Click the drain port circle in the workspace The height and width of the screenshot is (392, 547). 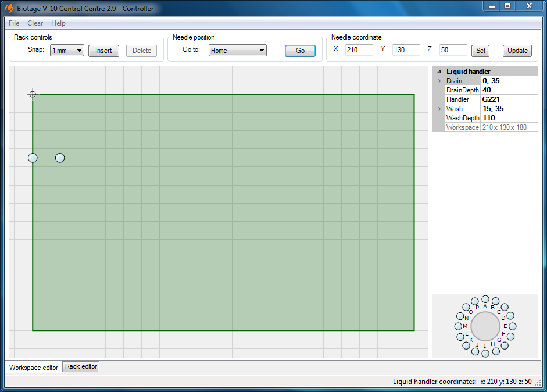click(x=33, y=158)
